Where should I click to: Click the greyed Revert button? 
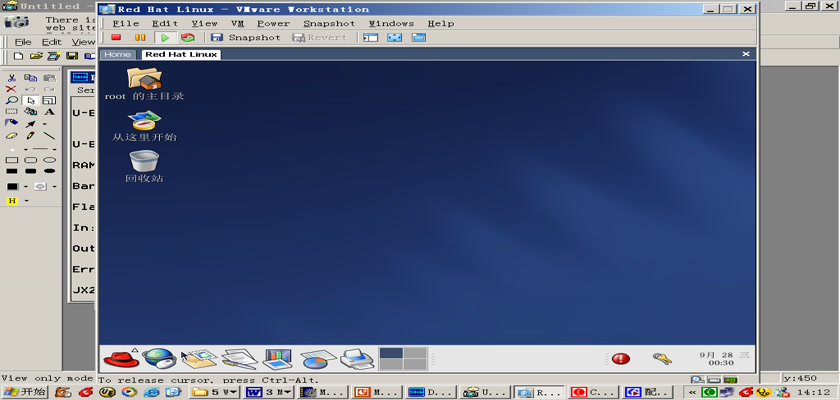coord(320,37)
